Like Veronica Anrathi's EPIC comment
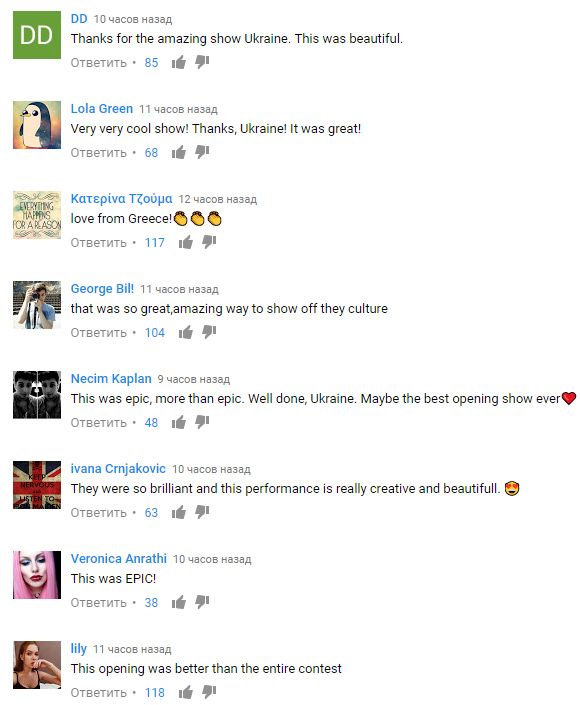Screen dimensions: 580x705 click(178, 602)
